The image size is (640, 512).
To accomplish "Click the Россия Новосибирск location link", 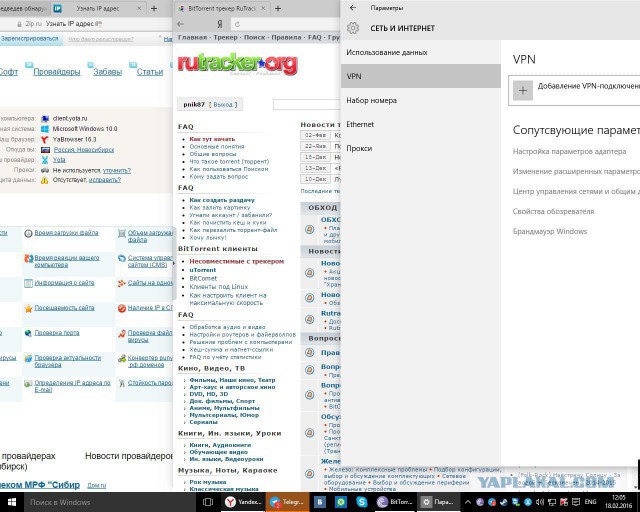I will click(x=84, y=149).
